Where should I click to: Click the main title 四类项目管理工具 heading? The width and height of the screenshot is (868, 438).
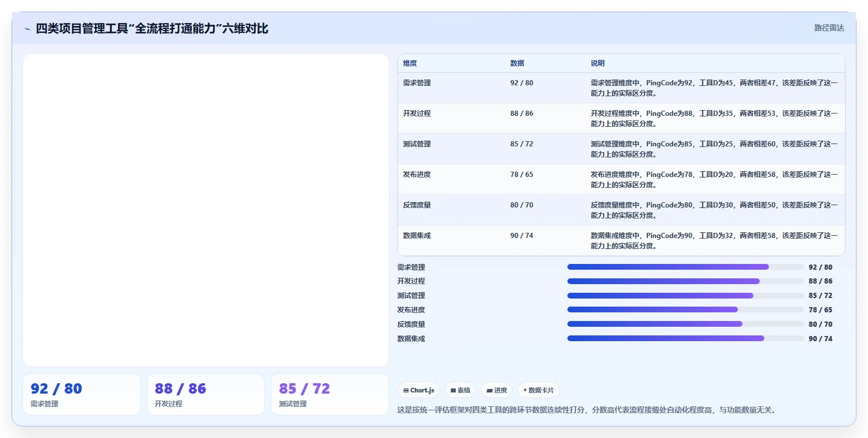click(152, 29)
